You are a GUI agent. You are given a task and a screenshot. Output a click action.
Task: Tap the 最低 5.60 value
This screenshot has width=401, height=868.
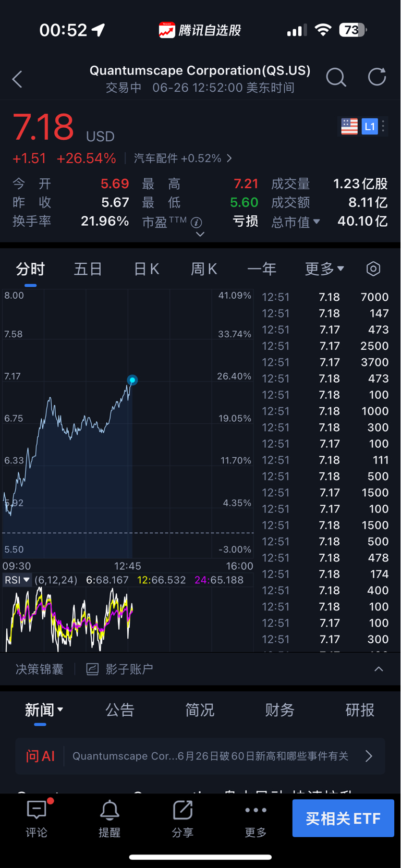[245, 202]
